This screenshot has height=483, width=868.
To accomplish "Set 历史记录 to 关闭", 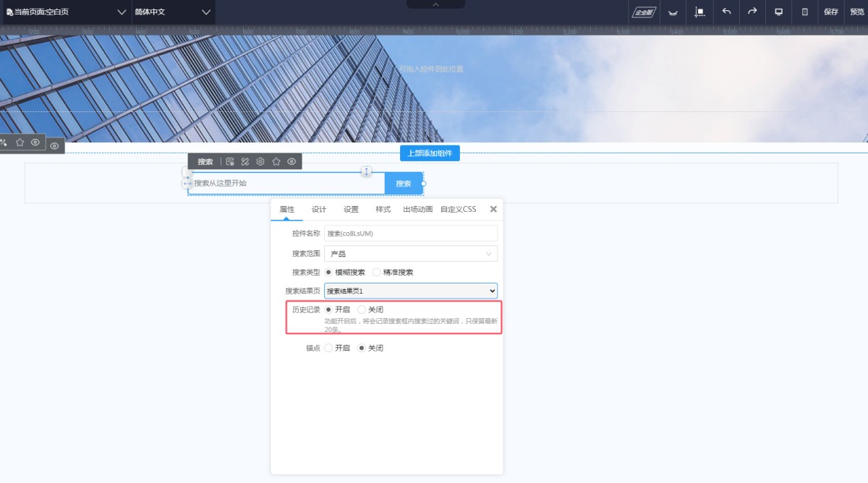I will [x=362, y=309].
